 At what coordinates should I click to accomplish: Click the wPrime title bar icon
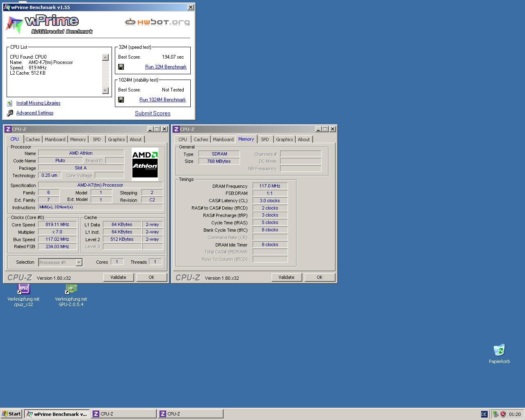tap(7, 7)
